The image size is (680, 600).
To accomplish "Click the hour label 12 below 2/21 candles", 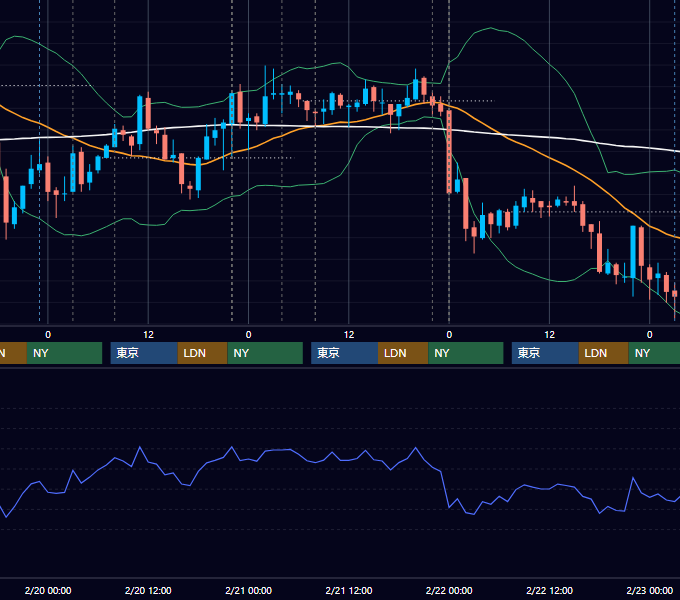I will point(349,334).
